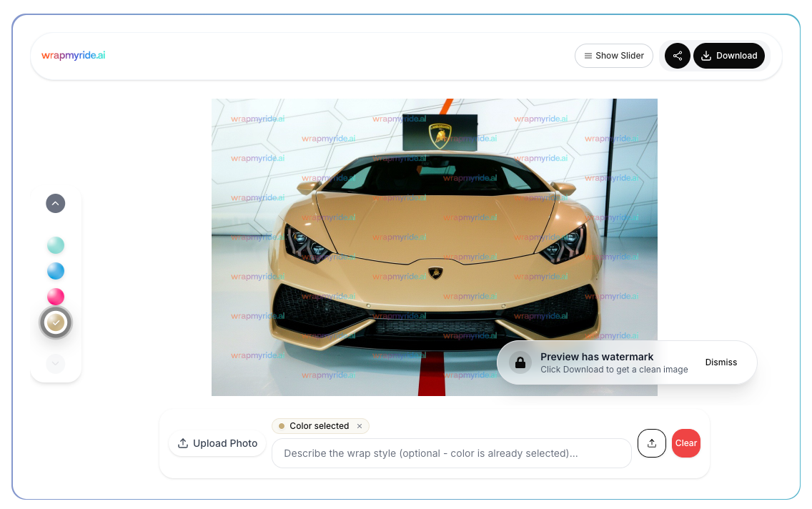Click the lock icon on the watermark notification
Viewport: 812px width, 509px height.
coord(520,362)
